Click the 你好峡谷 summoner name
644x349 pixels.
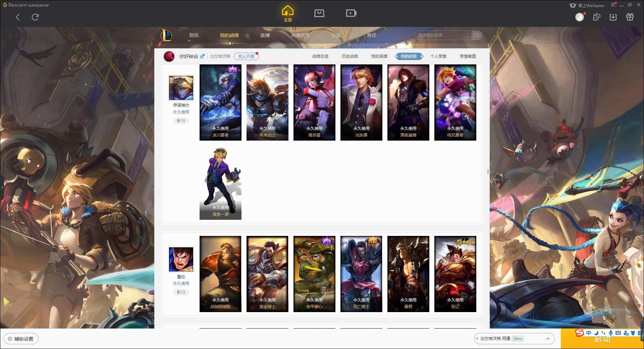click(189, 56)
